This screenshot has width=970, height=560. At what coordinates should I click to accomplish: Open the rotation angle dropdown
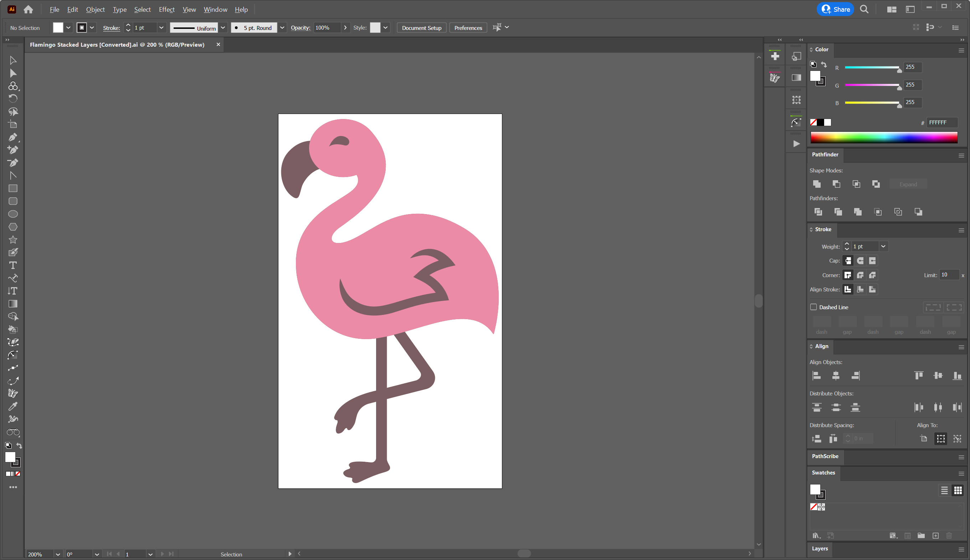97,554
